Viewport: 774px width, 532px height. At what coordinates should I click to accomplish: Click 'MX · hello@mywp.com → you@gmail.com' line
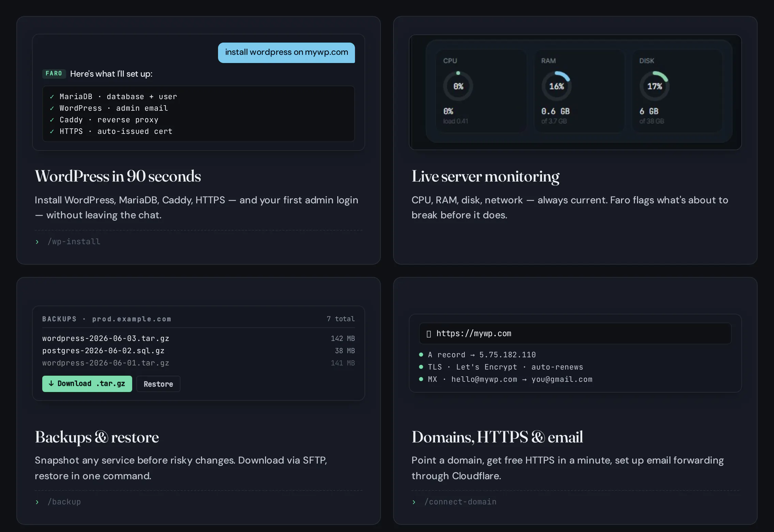[x=510, y=379]
